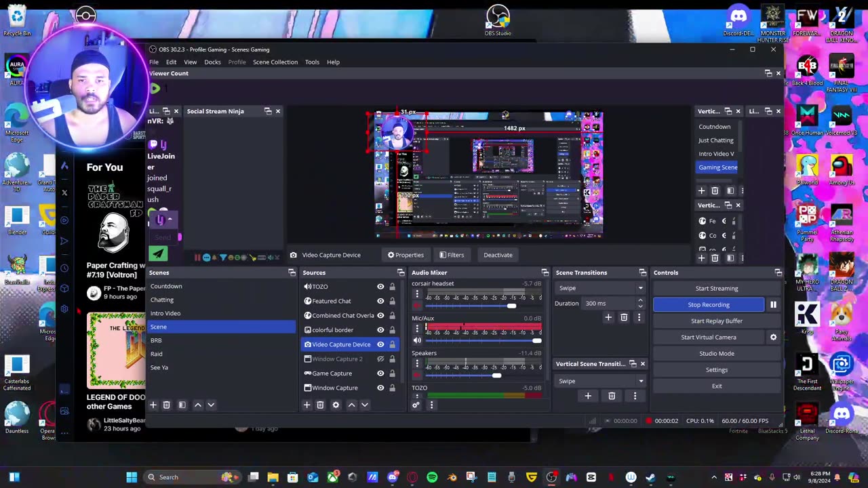The height and width of the screenshot is (488, 868).
Task: Move source up in Sources toolbar
Action: pos(351,405)
